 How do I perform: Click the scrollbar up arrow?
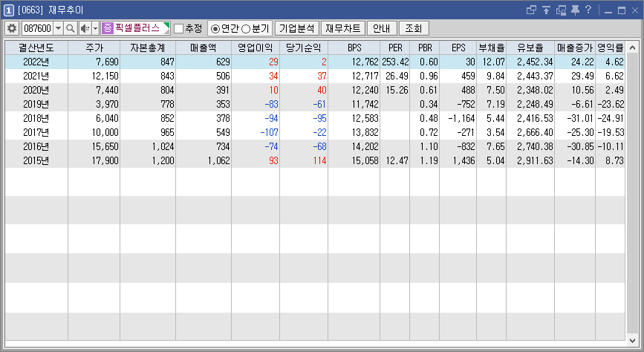[x=632, y=47]
